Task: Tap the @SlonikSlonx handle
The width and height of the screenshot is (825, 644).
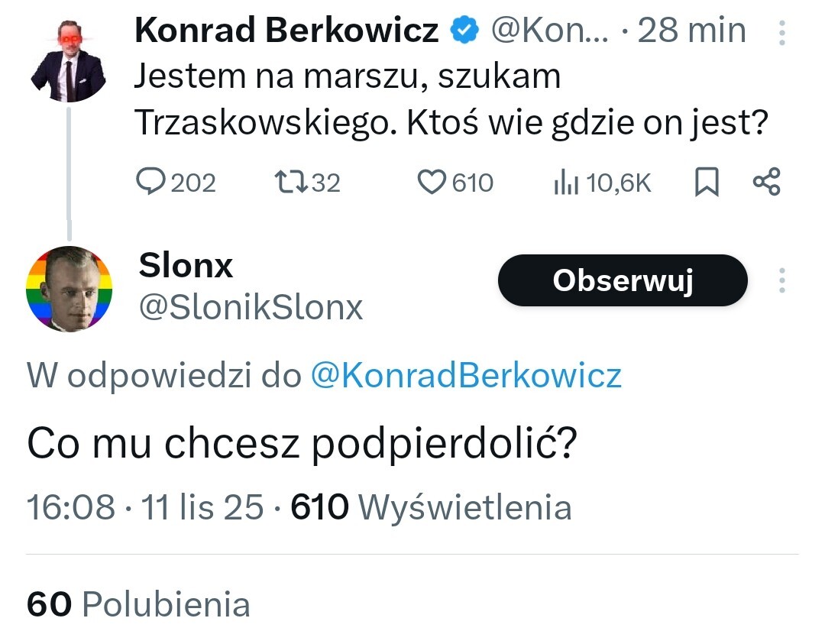Action: point(251,307)
